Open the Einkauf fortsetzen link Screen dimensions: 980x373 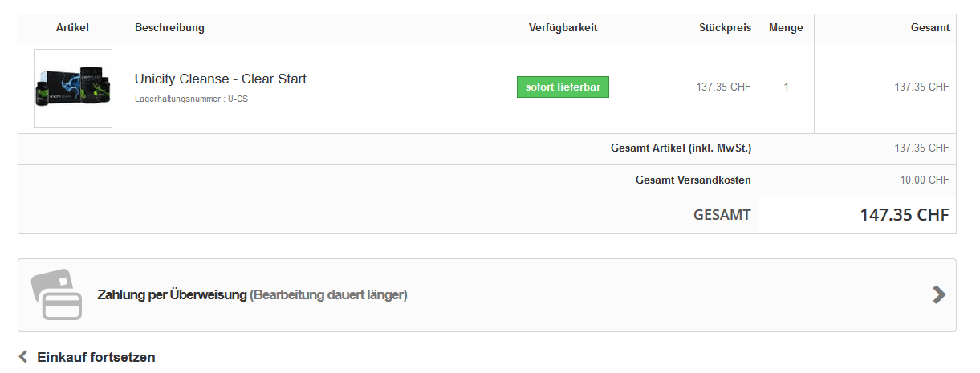pos(96,357)
